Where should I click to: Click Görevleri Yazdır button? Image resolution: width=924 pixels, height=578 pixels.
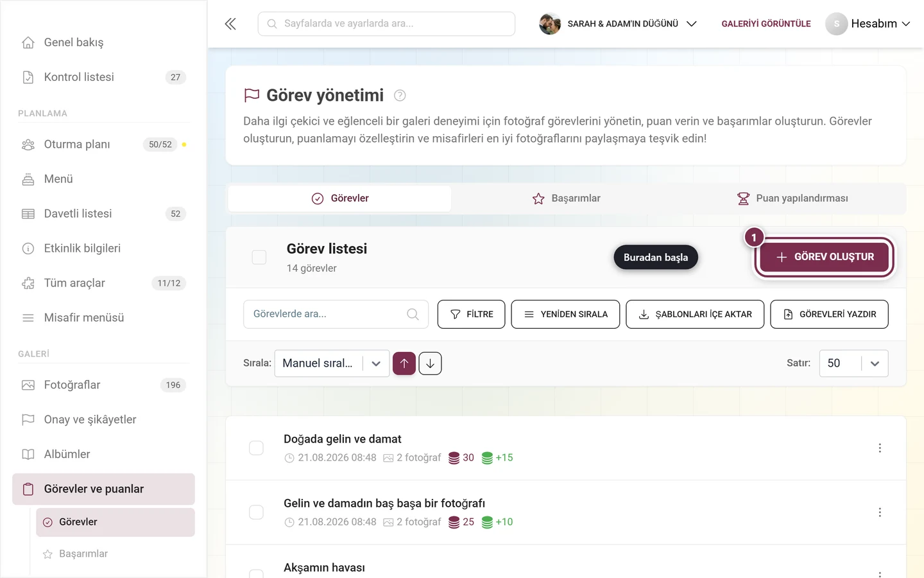pos(829,314)
